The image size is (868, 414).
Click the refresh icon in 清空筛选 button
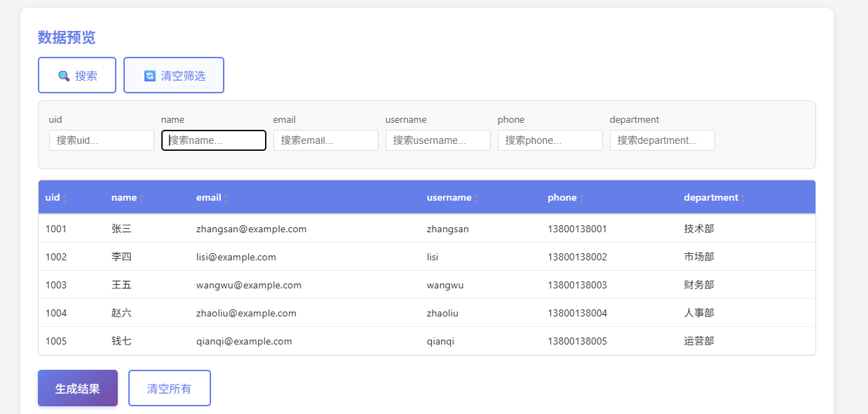149,76
